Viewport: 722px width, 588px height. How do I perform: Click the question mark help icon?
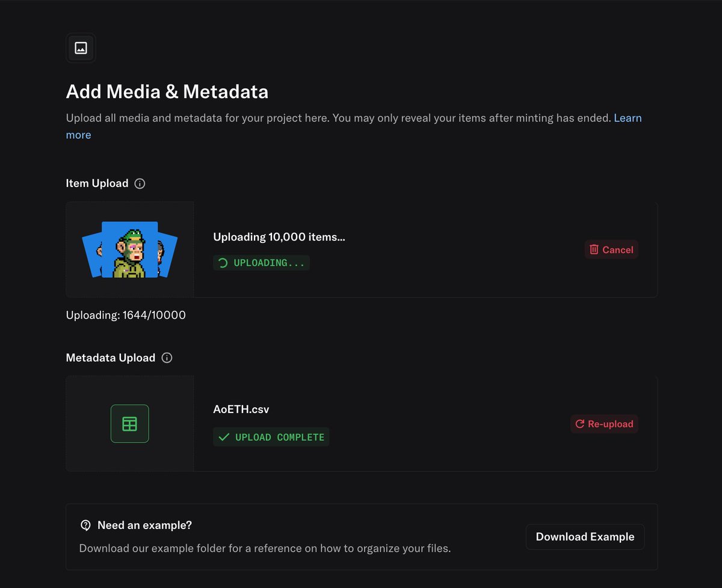(x=85, y=525)
